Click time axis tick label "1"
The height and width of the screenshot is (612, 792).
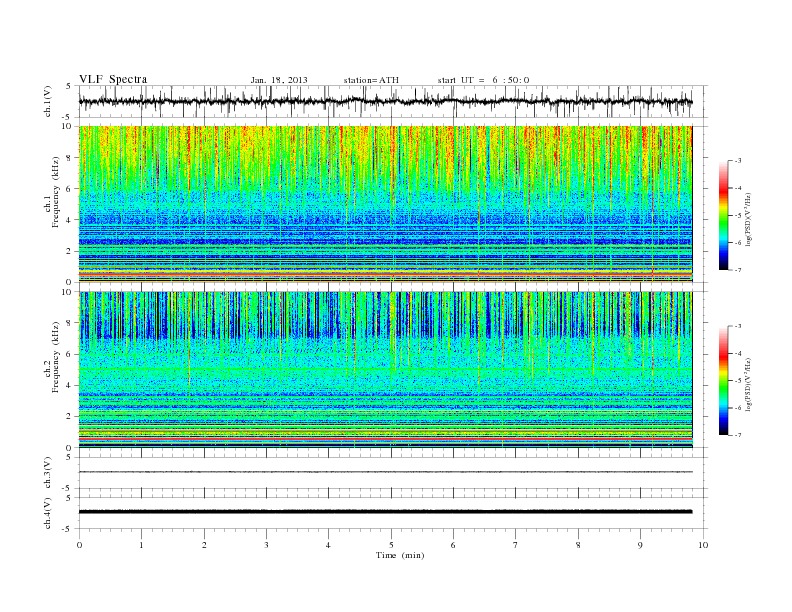(x=141, y=545)
